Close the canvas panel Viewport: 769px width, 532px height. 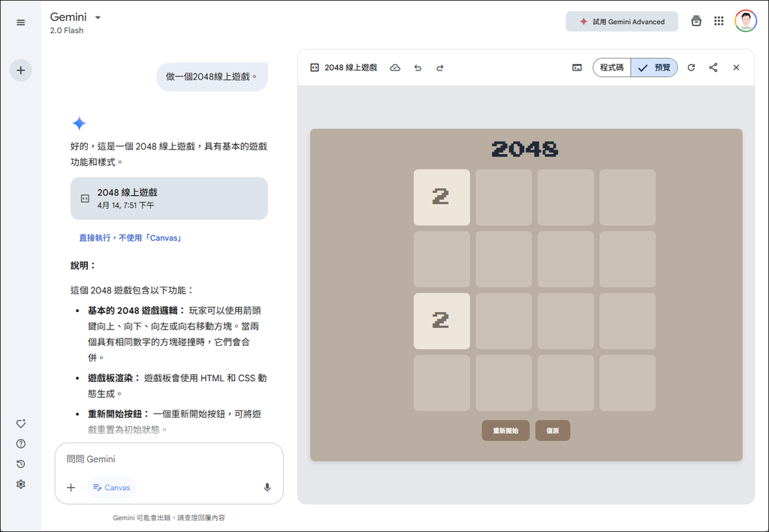[736, 68]
